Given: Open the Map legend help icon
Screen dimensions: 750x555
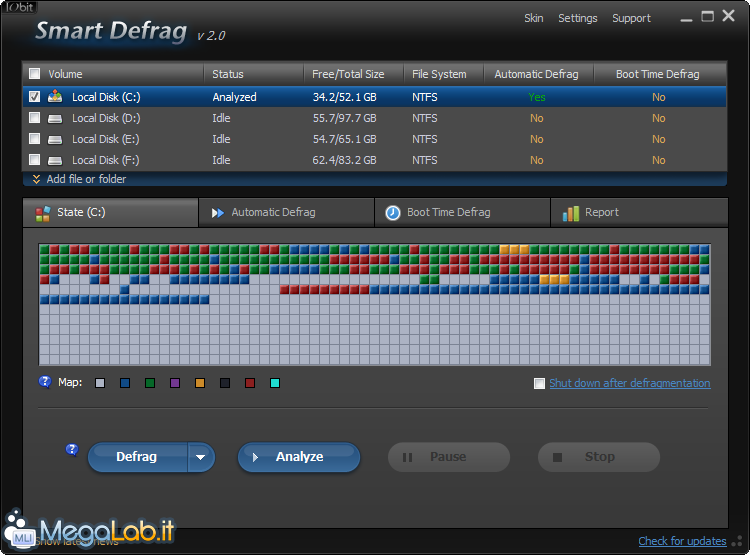Looking at the screenshot, I should pyautogui.click(x=44, y=382).
